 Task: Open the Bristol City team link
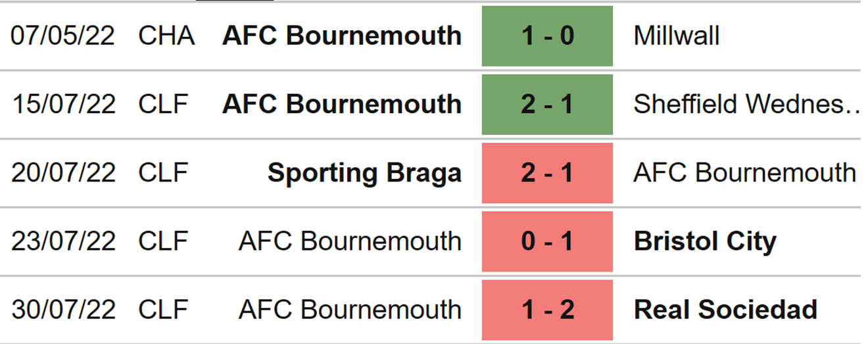[x=704, y=241]
